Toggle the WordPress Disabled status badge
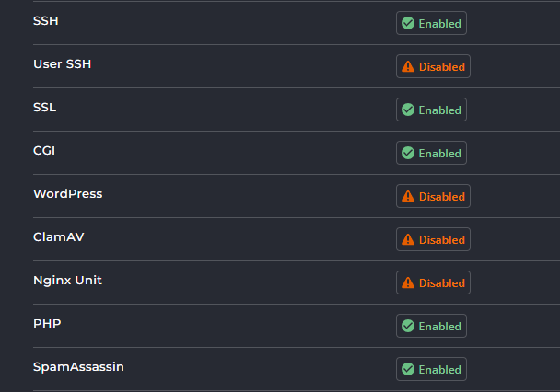 (x=433, y=196)
